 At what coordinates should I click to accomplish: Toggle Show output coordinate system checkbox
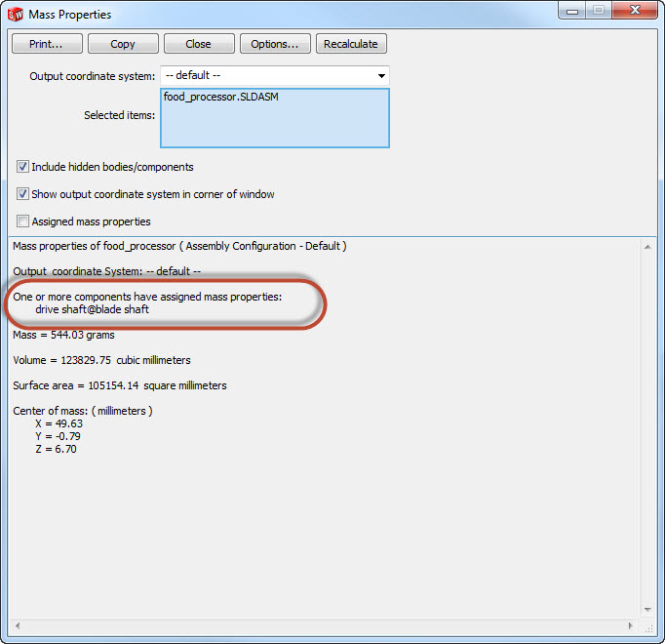coord(23,194)
